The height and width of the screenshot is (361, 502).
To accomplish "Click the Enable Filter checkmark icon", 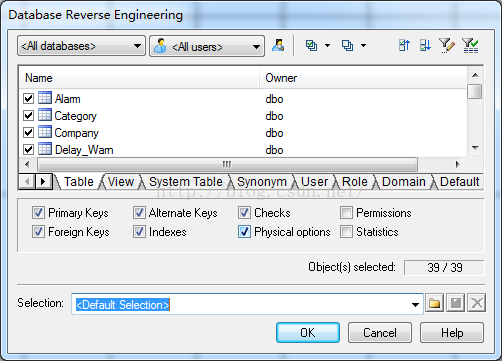I will (470, 46).
